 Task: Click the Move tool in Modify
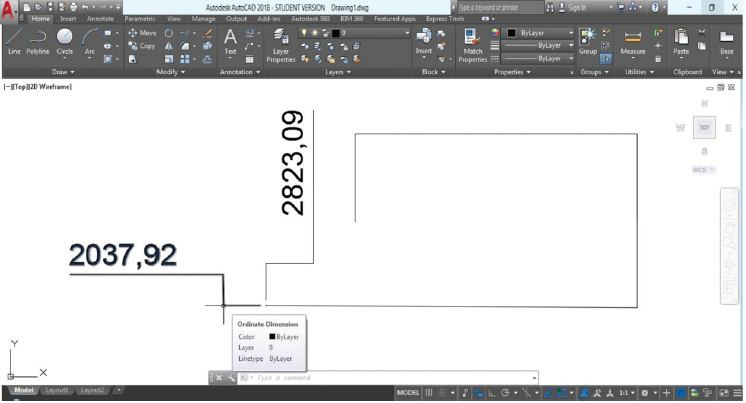coord(142,33)
